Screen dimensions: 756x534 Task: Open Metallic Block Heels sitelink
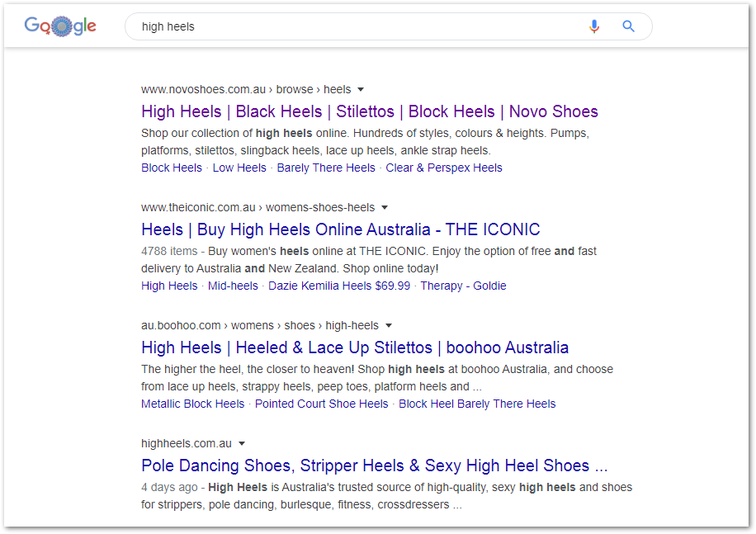tap(193, 404)
